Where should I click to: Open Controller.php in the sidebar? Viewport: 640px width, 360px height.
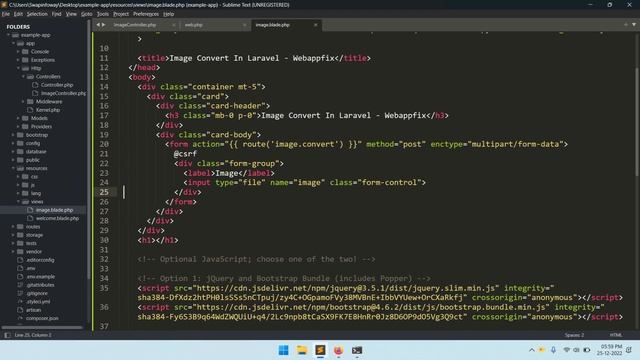(57, 85)
